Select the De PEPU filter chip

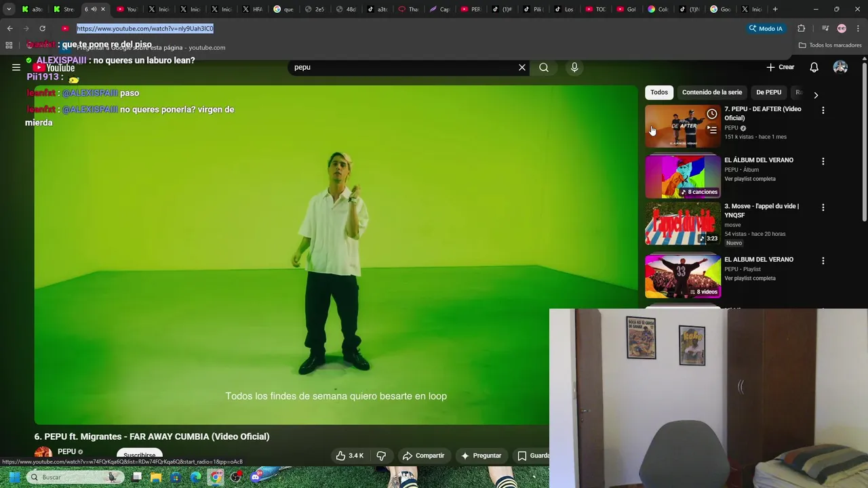pos(769,92)
